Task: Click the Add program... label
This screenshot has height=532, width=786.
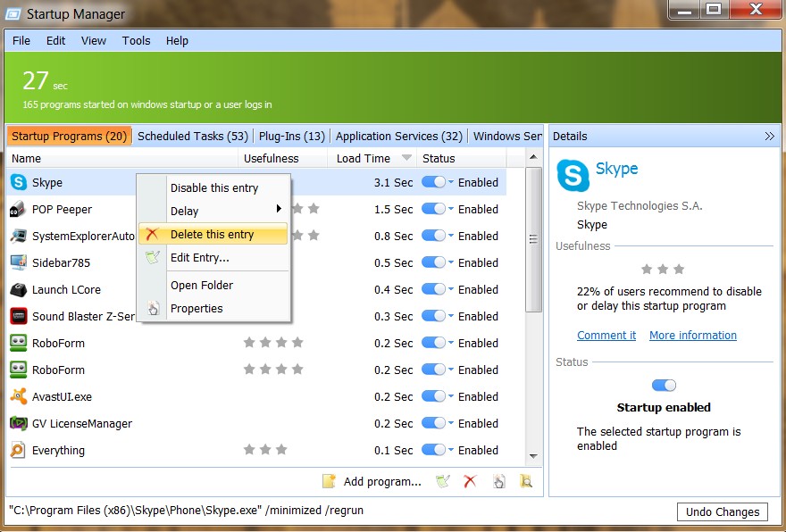Action: (382, 481)
